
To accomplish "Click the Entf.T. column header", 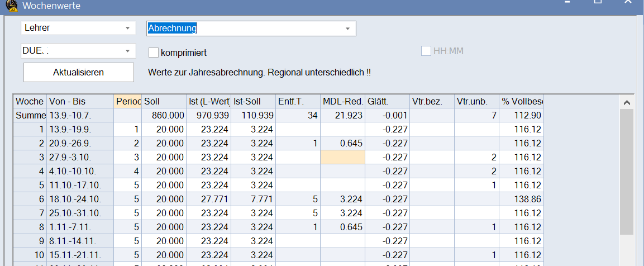I will (298, 101).
